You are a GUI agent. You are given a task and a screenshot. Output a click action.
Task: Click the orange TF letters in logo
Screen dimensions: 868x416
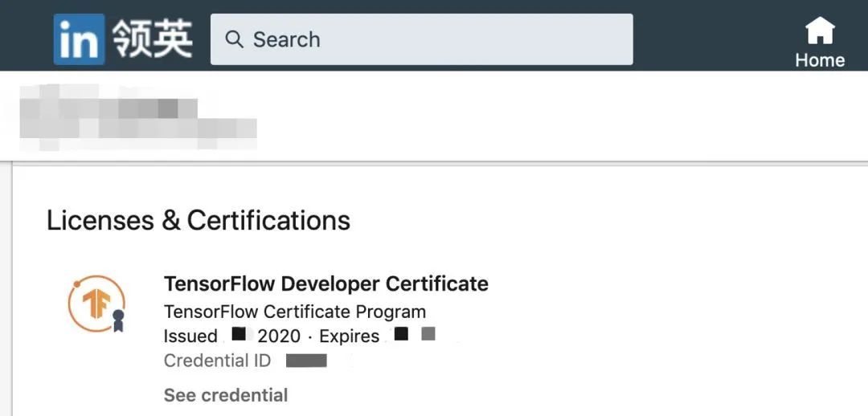[96, 304]
